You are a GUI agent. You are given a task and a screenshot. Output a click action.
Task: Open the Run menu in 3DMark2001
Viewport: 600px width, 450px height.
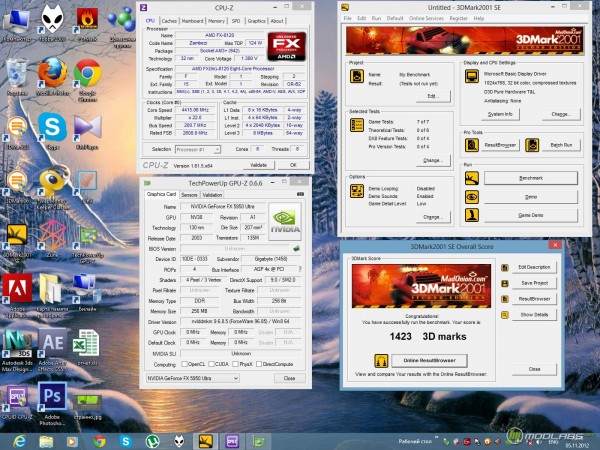[x=376, y=18]
